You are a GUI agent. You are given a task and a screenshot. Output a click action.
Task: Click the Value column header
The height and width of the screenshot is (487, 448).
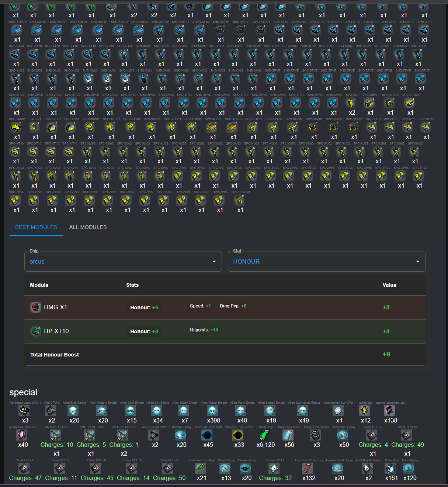tap(389, 285)
